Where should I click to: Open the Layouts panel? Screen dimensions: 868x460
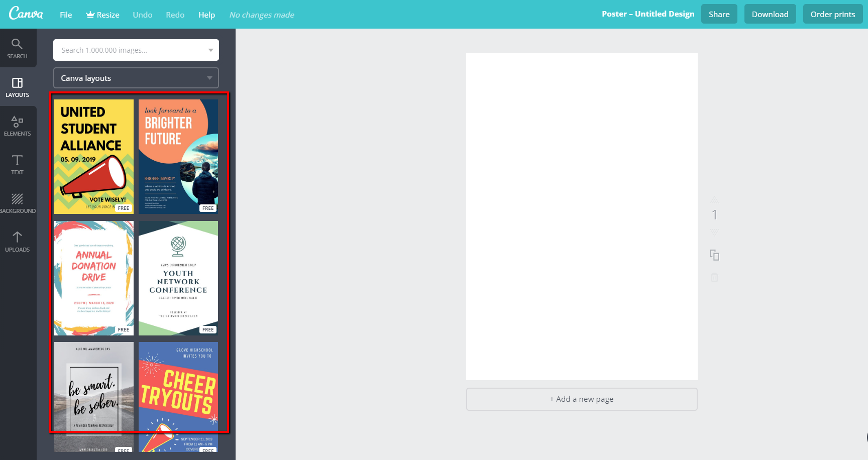pos(18,86)
